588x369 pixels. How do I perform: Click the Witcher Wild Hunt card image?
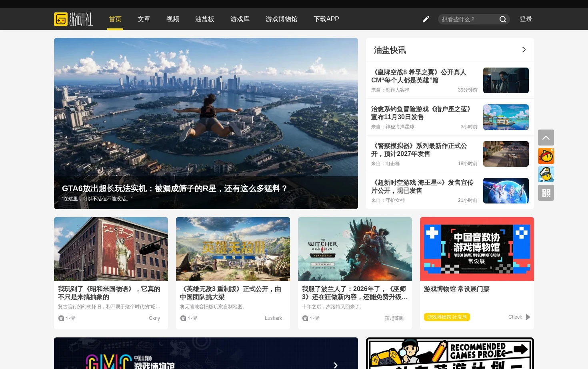pyautogui.click(x=355, y=249)
